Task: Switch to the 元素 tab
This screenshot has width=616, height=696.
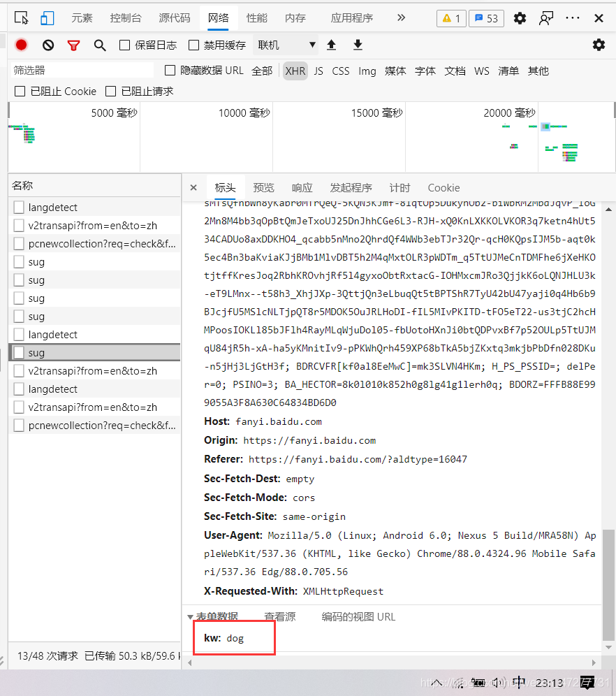Action: [82, 17]
